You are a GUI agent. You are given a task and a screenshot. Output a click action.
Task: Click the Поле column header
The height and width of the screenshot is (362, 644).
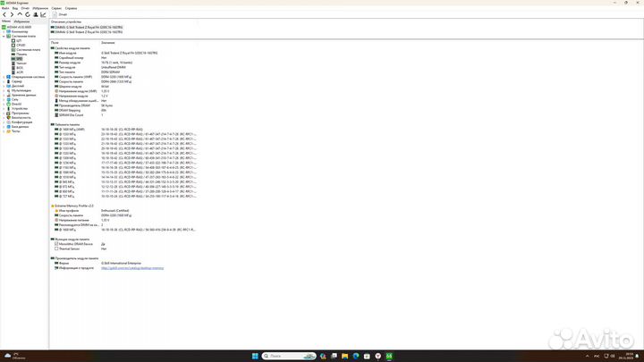tap(55, 43)
